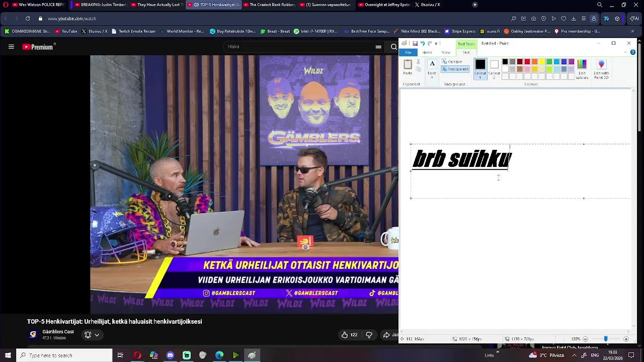Open the browser tab search magnifier

point(599,5)
